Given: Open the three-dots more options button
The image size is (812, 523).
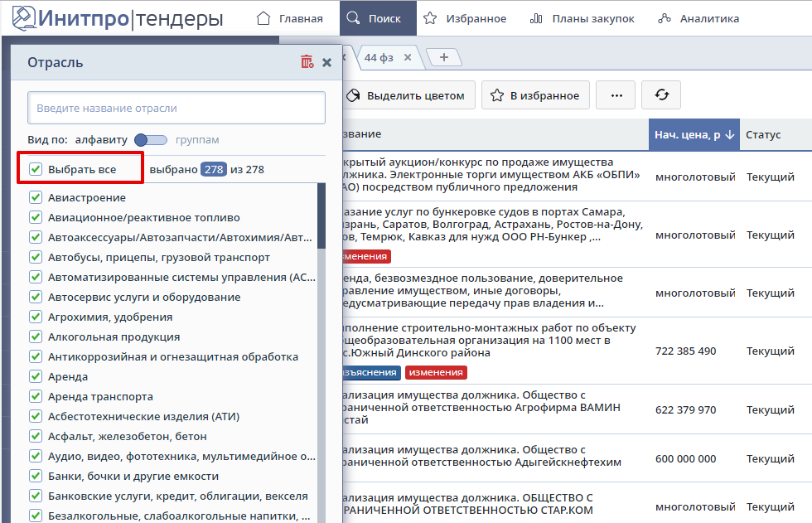Looking at the screenshot, I should tap(616, 95).
